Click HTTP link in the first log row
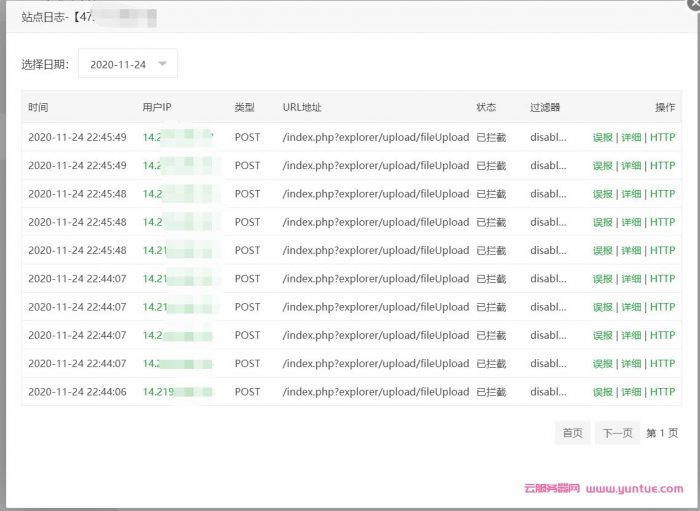The height and width of the screenshot is (511, 700). coord(662,137)
